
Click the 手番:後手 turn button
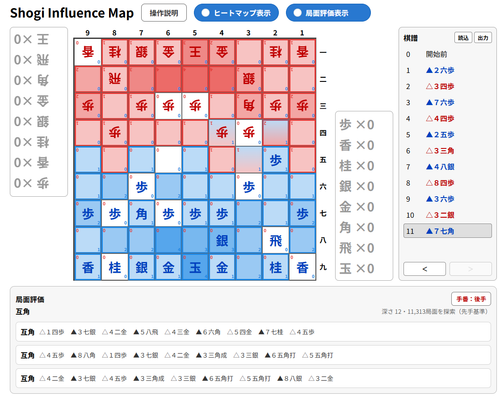(x=471, y=299)
